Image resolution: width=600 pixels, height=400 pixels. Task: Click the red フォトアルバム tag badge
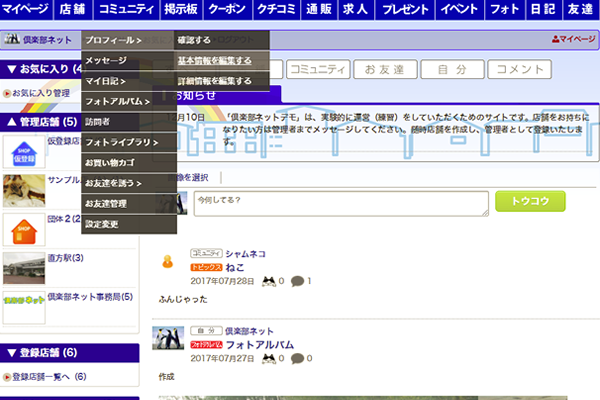[206, 345]
